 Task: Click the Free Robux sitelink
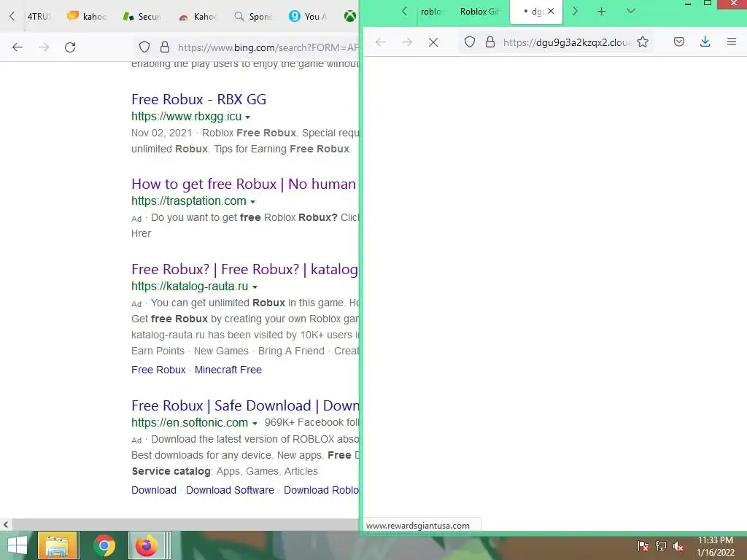[158, 370]
